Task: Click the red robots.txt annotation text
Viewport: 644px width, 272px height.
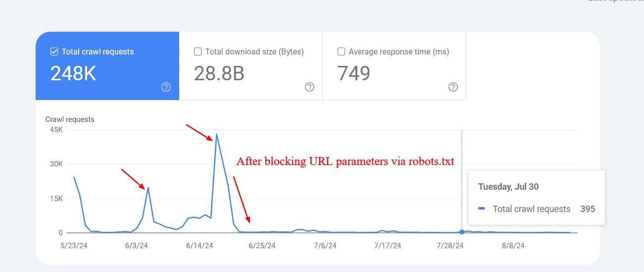Action: coord(345,162)
